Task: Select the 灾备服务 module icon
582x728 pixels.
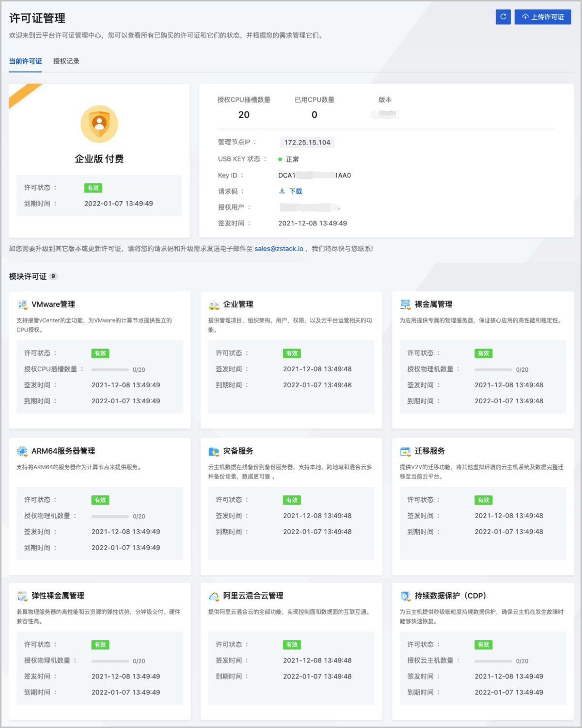Action: tap(213, 451)
